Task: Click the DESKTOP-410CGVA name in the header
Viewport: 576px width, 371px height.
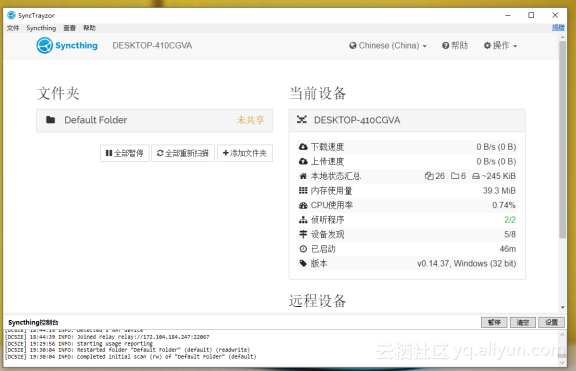Action: [x=152, y=46]
